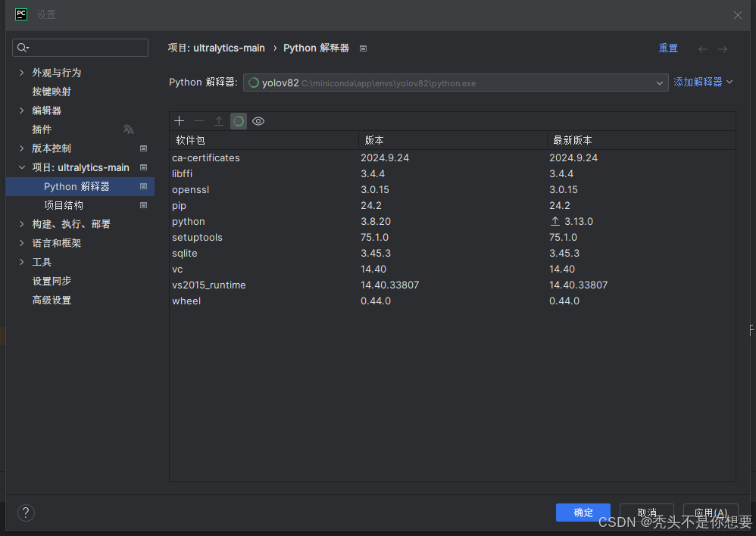Expand the 版本控制 section
Screen dimensions: 756x536
click(21, 148)
